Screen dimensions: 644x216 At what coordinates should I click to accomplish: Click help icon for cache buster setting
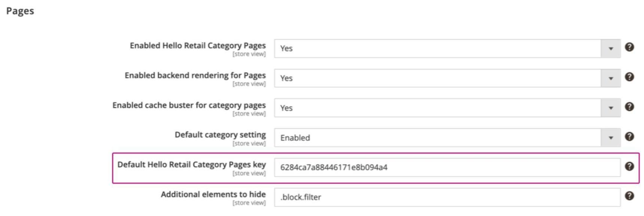pos(629,107)
